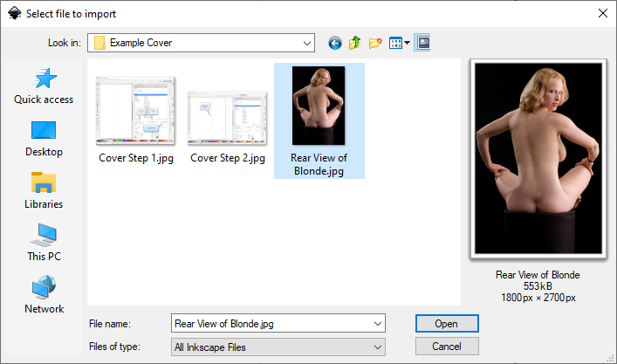Click the Open button
Screen dimensions: 617x364
click(446, 324)
